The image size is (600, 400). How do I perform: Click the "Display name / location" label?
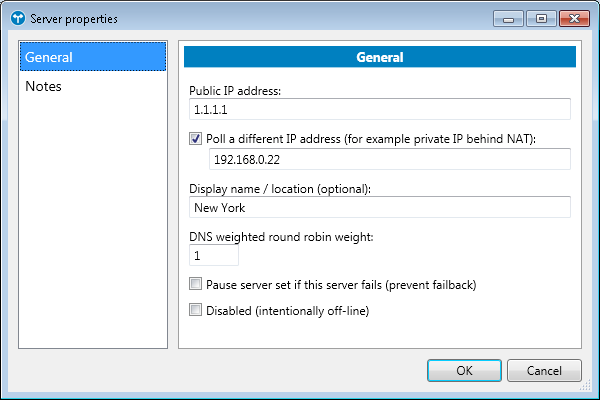click(x=279, y=189)
